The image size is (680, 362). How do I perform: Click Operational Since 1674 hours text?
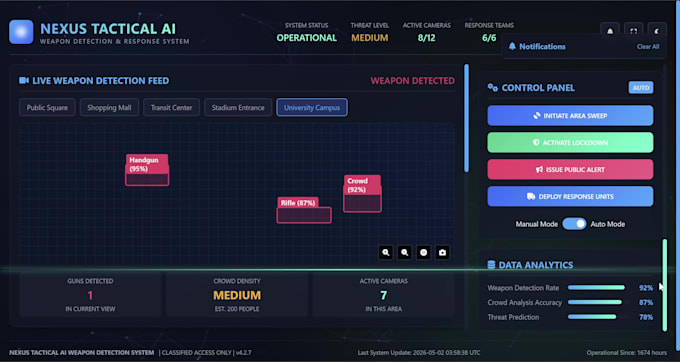[x=627, y=353]
